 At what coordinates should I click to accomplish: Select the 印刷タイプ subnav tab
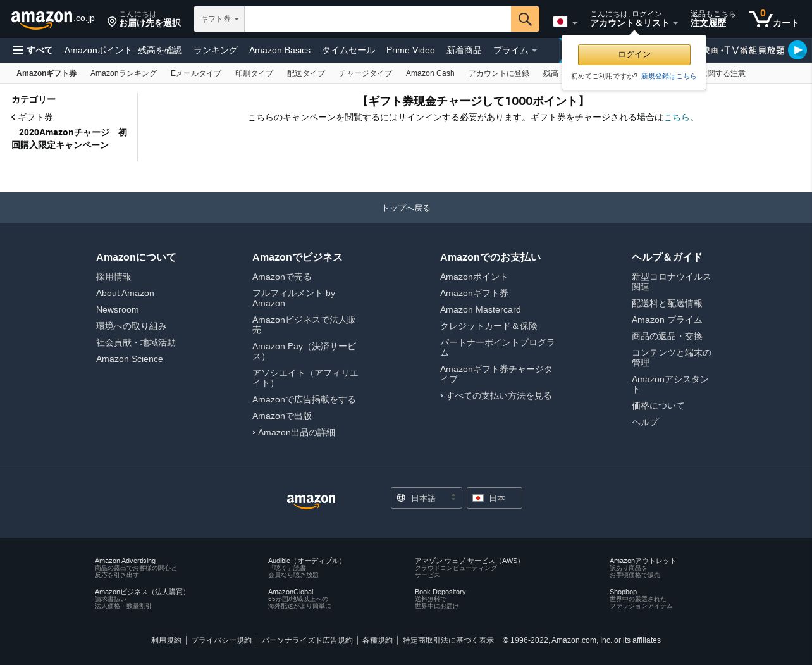tap(254, 73)
